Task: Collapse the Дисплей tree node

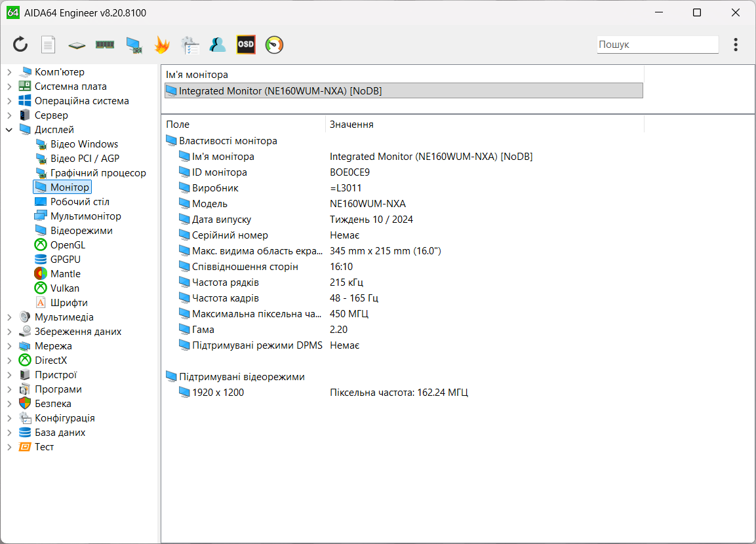Action: [9, 130]
